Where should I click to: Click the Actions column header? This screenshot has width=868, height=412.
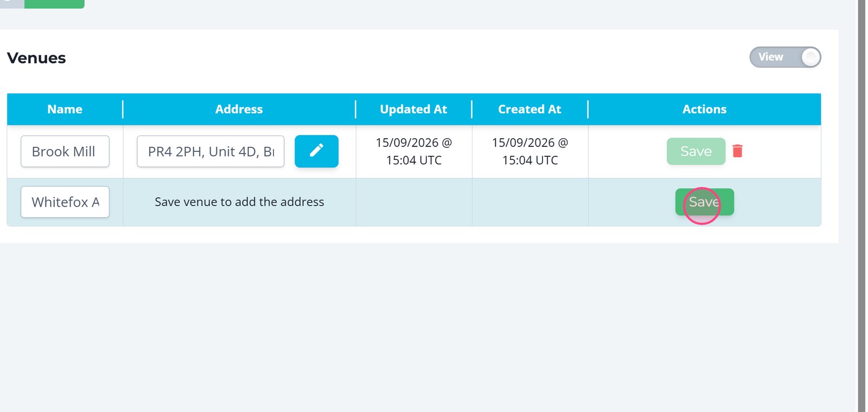(704, 109)
